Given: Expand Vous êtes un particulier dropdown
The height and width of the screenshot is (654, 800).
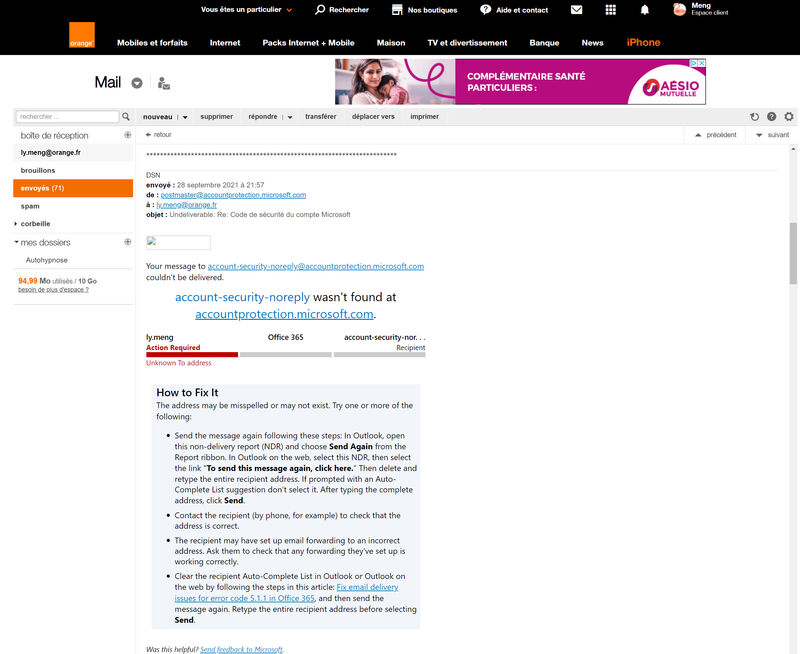Looking at the screenshot, I should 289,10.
